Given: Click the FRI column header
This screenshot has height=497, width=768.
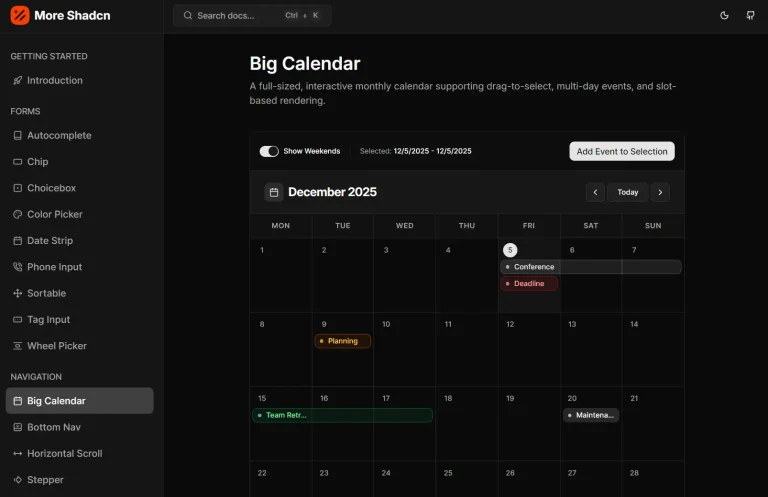Looking at the screenshot, I should coord(528,226).
